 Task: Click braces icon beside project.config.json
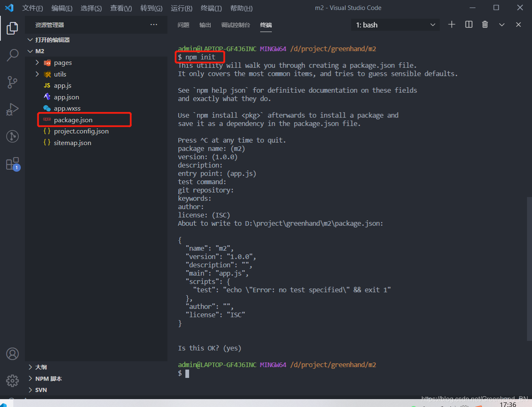47,131
